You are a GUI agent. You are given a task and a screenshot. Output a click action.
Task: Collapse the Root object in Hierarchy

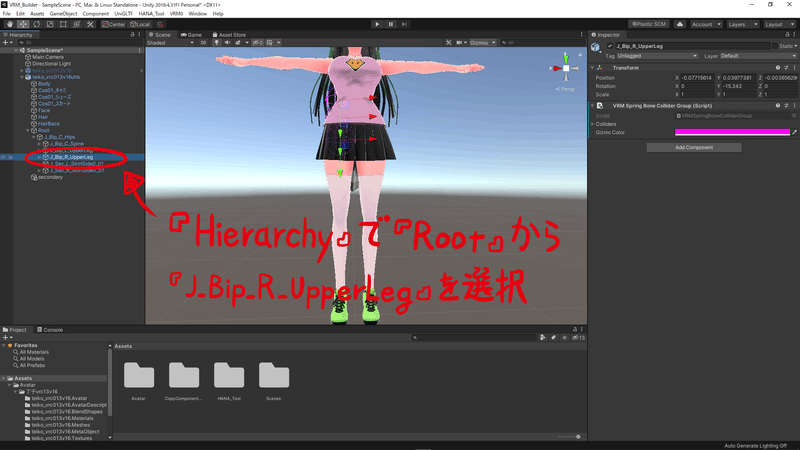click(x=28, y=131)
